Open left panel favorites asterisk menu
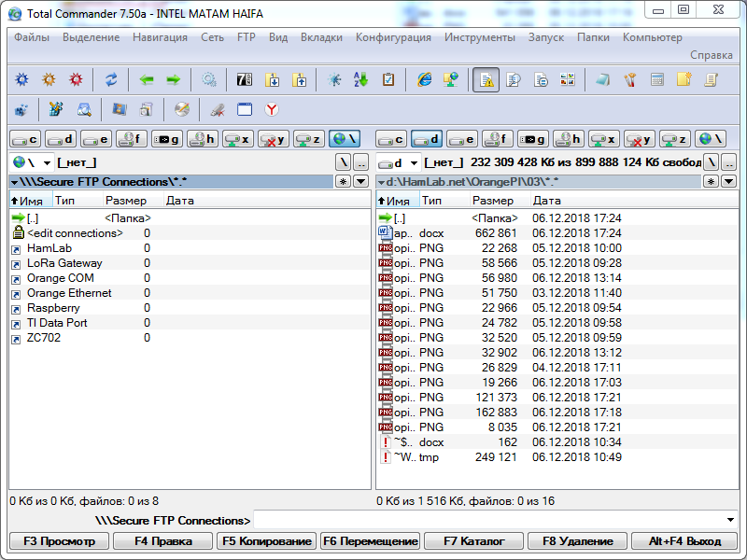The height and width of the screenshot is (560, 747). coord(343,181)
